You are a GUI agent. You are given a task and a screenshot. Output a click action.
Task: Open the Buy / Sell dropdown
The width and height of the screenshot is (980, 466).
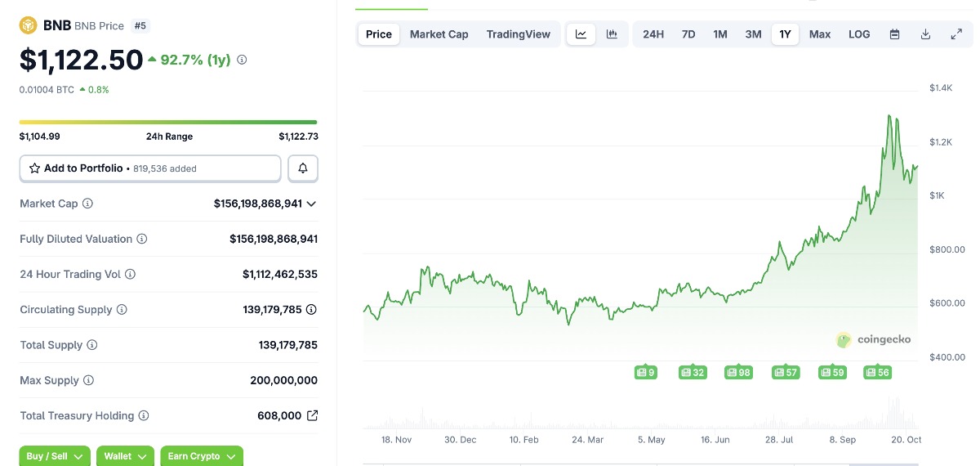(x=54, y=456)
